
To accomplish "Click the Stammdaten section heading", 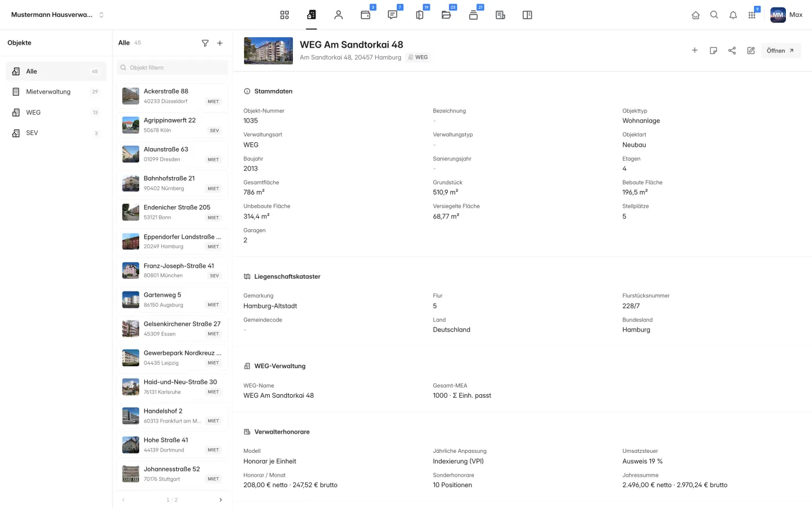I will point(273,91).
